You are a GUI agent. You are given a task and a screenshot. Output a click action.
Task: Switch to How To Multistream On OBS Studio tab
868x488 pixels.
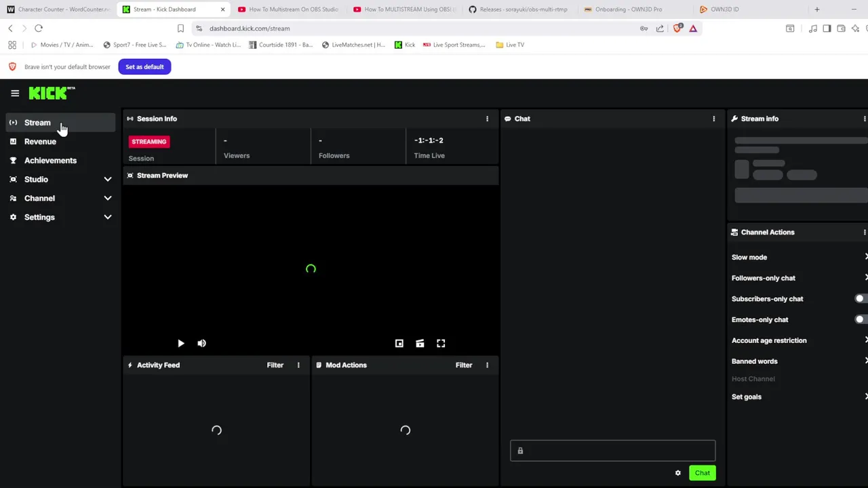pyautogui.click(x=288, y=9)
